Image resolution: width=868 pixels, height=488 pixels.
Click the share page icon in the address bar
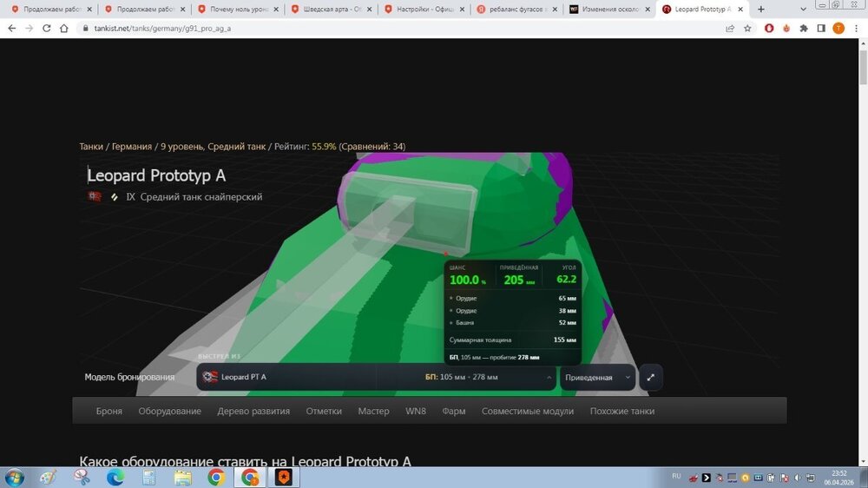click(x=730, y=29)
